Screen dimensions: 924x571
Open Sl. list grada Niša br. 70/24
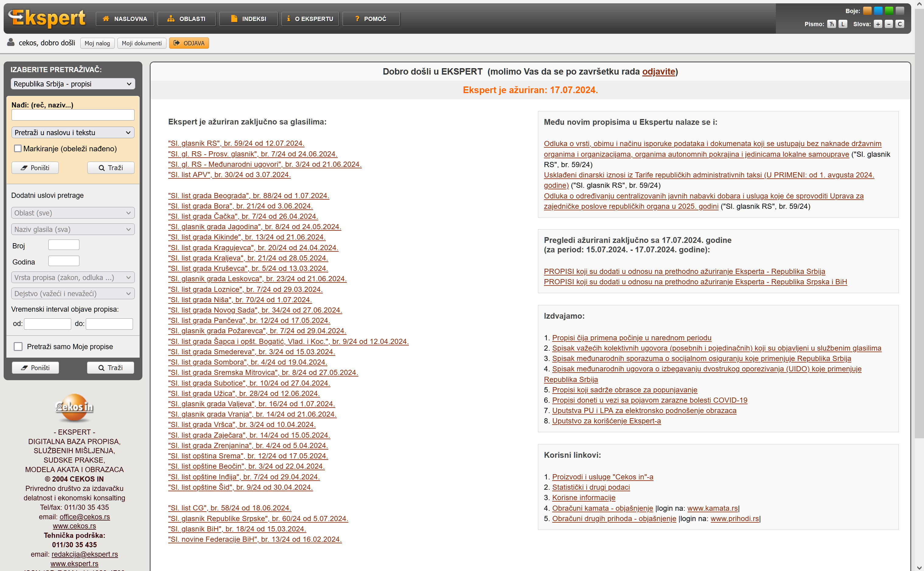240,300
